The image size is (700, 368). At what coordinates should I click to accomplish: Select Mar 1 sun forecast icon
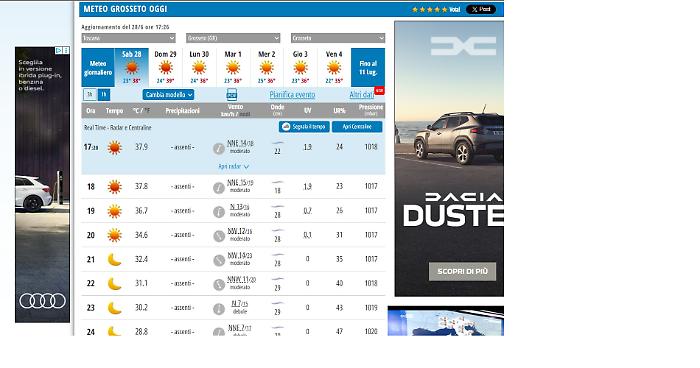pyautogui.click(x=233, y=68)
